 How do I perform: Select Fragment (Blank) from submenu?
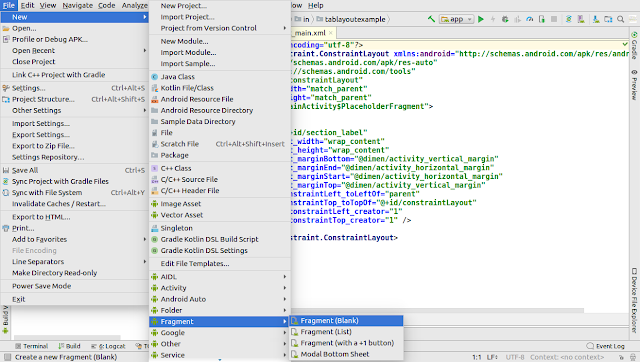click(346, 321)
